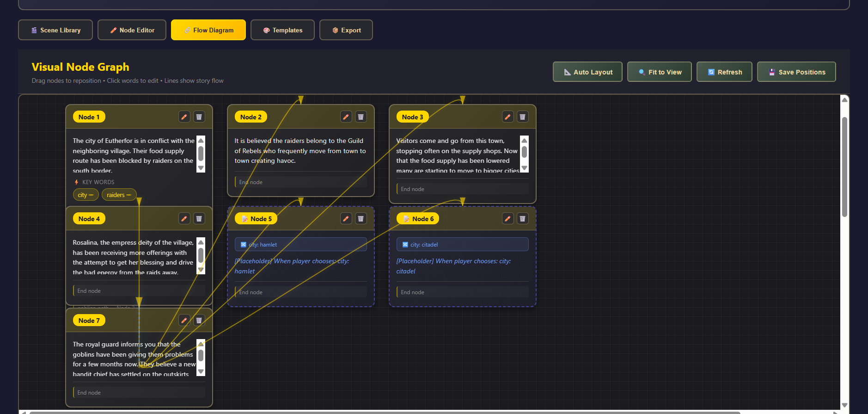
Task: Remove the 'raiders' keyword tag in Node 1
Action: coord(129,195)
